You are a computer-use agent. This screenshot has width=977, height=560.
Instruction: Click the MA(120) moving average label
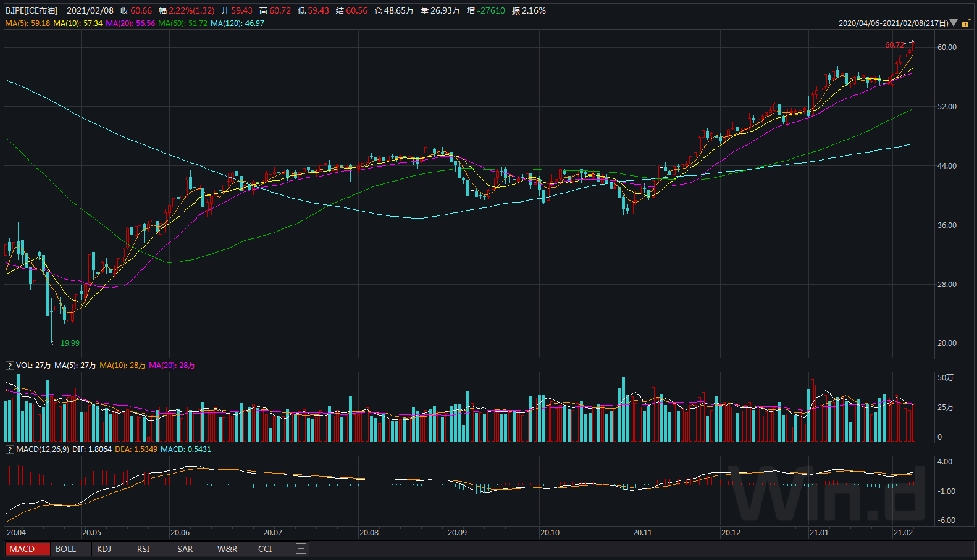[x=237, y=23]
